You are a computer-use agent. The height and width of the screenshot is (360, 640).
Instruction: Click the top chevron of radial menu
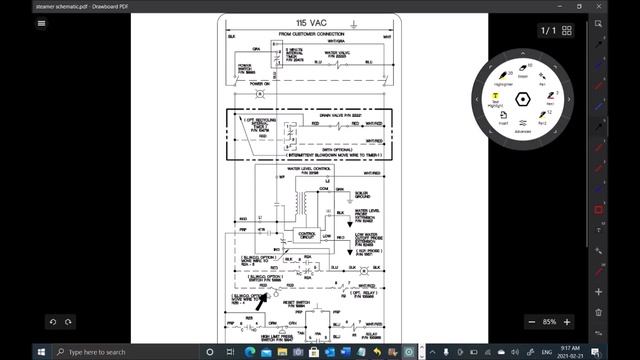coord(523,53)
